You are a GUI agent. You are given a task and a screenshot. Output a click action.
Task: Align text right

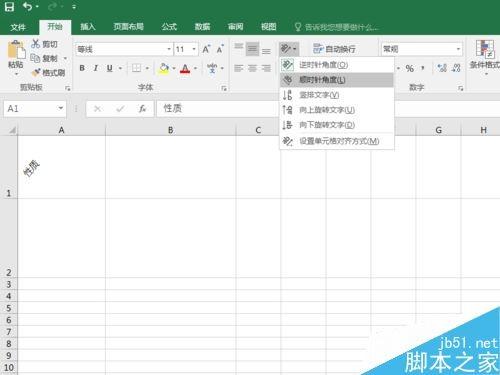pos(266,68)
